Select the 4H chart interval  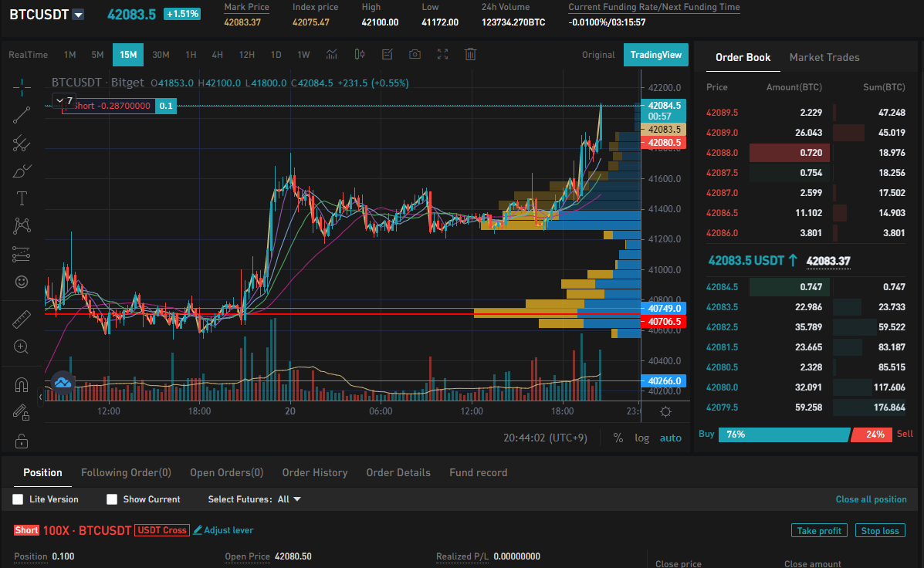click(218, 55)
